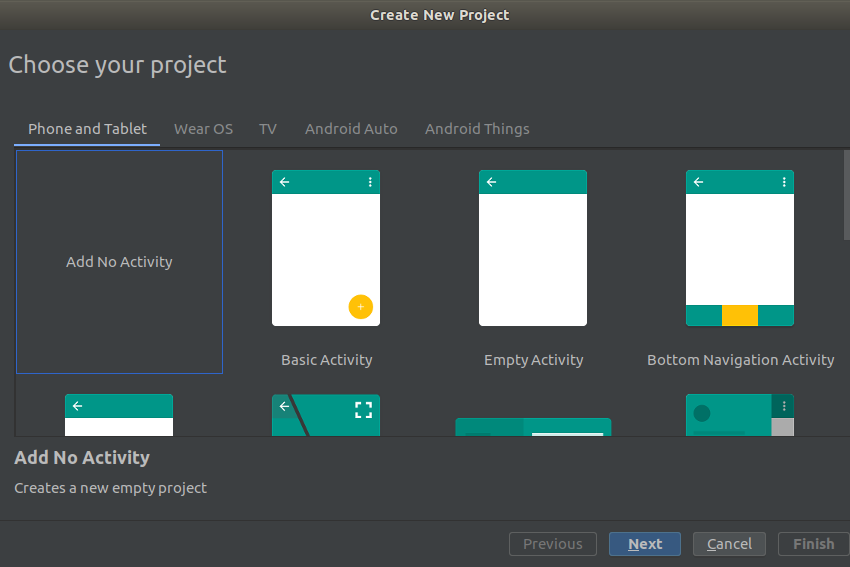This screenshot has width=850, height=567.
Task: Choose the Basic Activity template thumbnail
Action: (326, 248)
